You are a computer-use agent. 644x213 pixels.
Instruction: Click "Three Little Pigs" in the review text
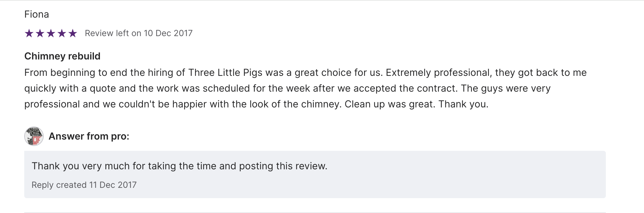coord(225,73)
